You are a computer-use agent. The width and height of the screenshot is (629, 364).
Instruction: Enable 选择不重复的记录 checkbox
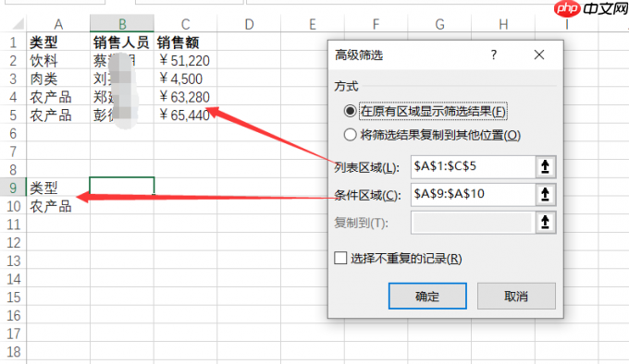[x=340, y=258]
